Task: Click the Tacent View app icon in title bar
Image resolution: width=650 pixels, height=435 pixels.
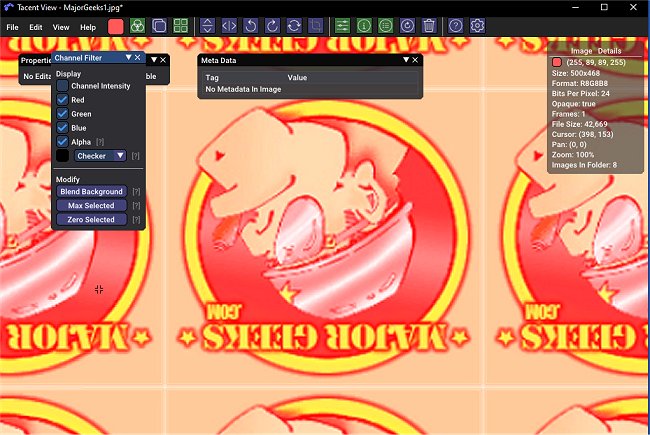Action: pyautogui.click(x=8, y=7)
